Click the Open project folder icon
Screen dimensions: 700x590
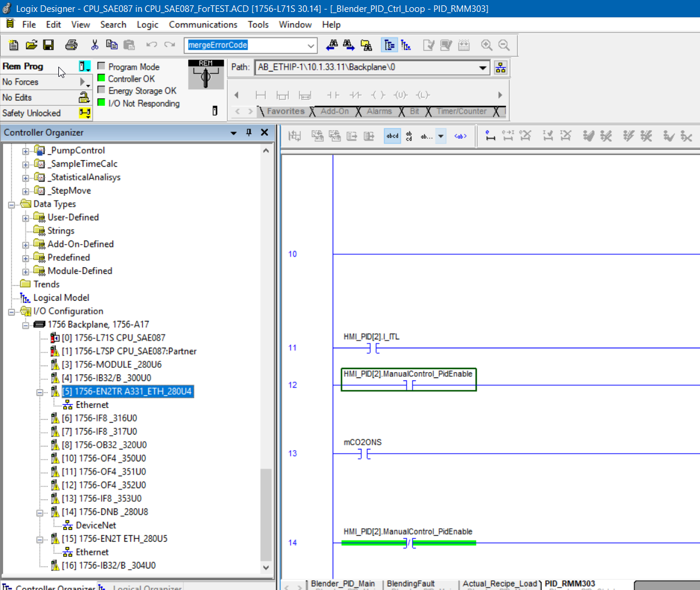pos(31,45)
